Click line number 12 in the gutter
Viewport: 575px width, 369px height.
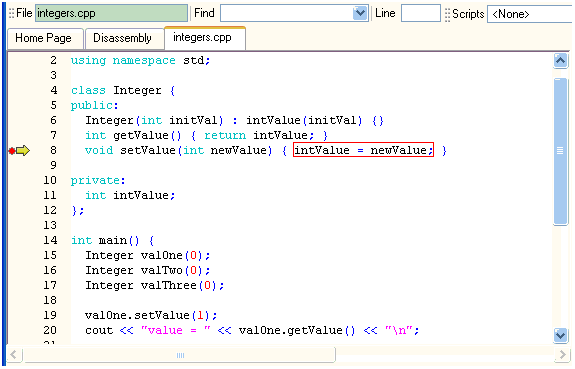[x=50, y=210]
